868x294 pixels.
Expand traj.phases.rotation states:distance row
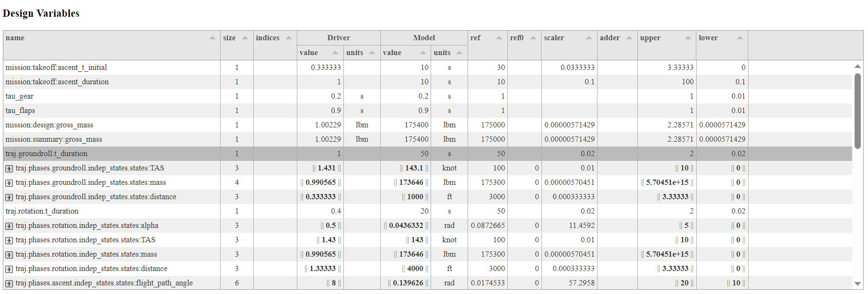(x=9, y=269)
